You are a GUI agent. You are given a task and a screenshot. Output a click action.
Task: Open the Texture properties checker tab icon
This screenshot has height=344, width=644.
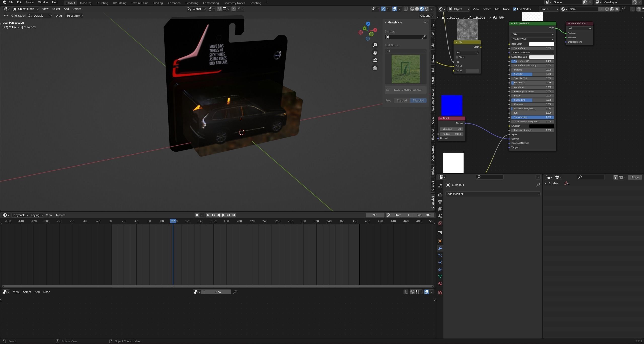[x=440, y=293]
